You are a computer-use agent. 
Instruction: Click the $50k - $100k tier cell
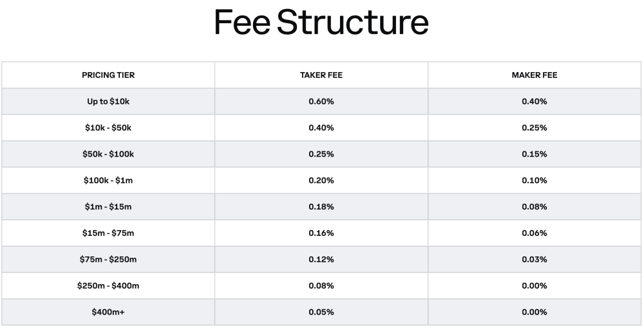(x=108, y=154)
